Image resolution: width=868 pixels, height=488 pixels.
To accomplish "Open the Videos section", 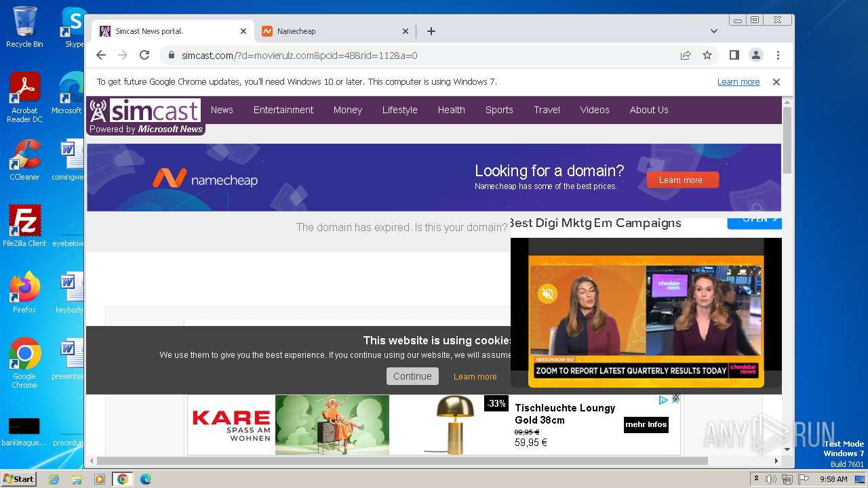I will (x=595, y=110).
